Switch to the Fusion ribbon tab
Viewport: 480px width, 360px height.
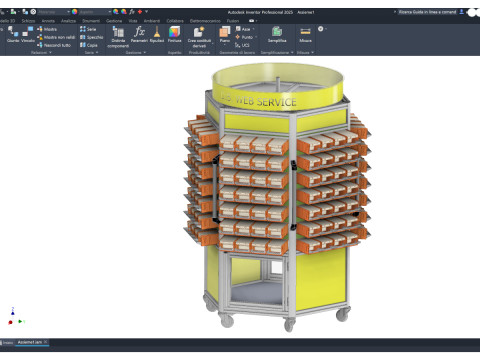tap(233, 21)
